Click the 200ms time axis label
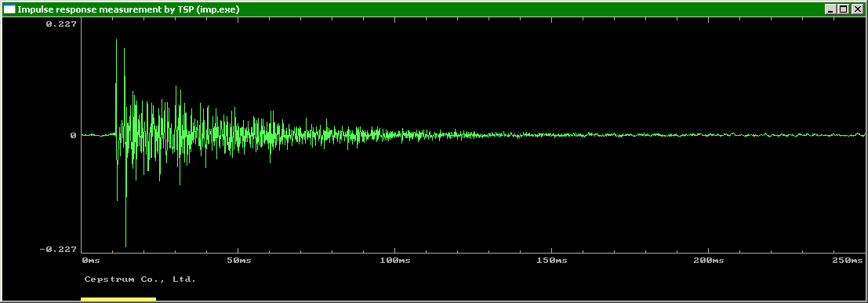This screenshot has width=868, height=303. point(709,260)
